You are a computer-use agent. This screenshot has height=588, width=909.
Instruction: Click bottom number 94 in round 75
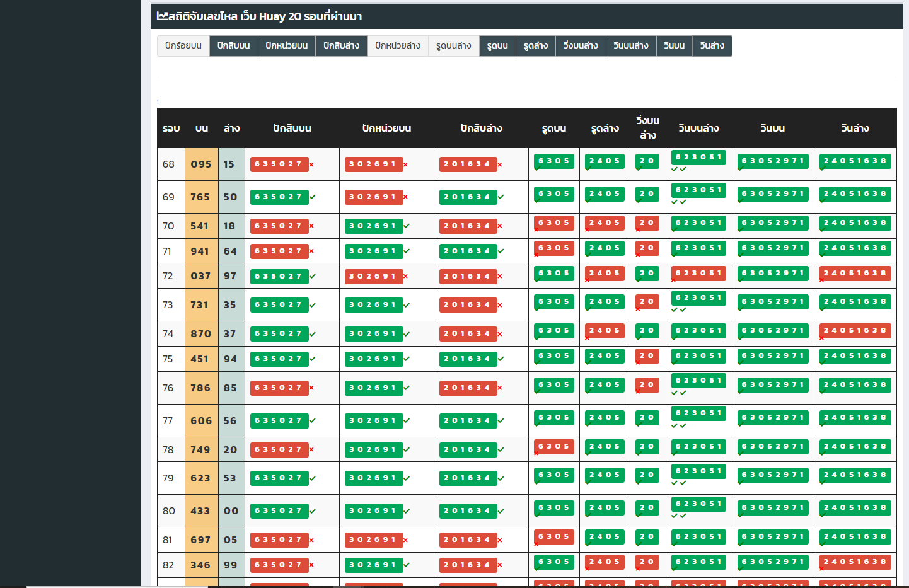click(230, 359)
